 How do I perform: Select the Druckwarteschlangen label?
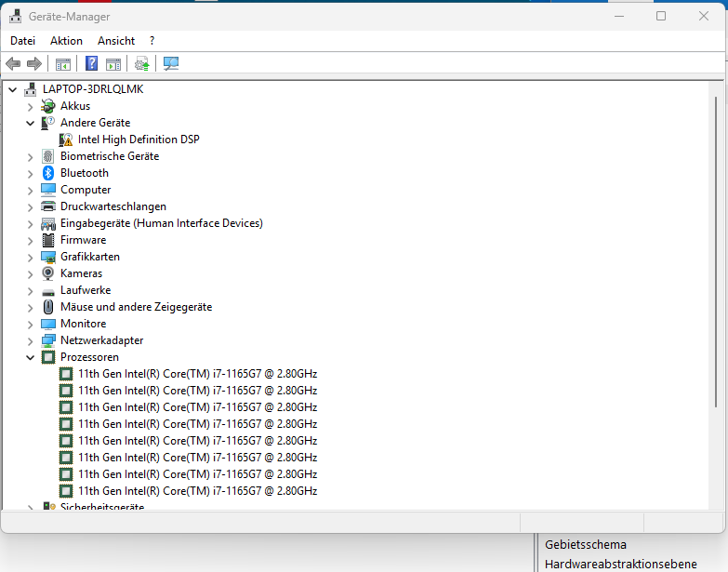pyautogui.click(x=113, y=206)
